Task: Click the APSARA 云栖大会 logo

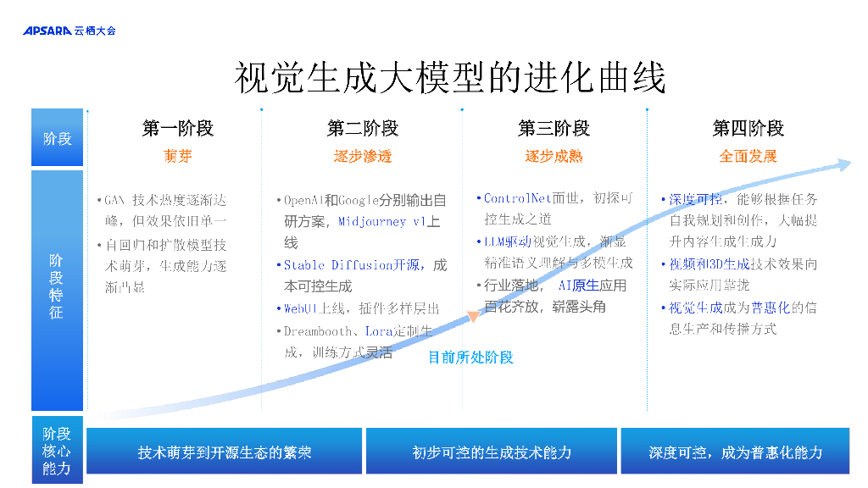Action: (70, 31)
